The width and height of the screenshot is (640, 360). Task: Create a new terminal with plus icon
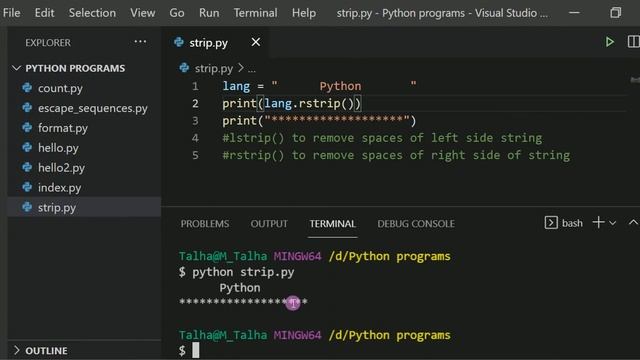(598, 222)
